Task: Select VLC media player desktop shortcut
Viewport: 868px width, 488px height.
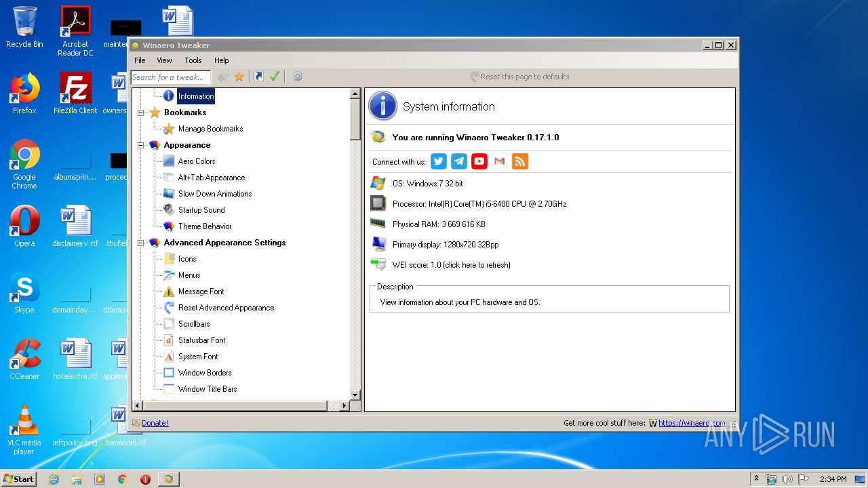Action: click(x=24, y=430)
